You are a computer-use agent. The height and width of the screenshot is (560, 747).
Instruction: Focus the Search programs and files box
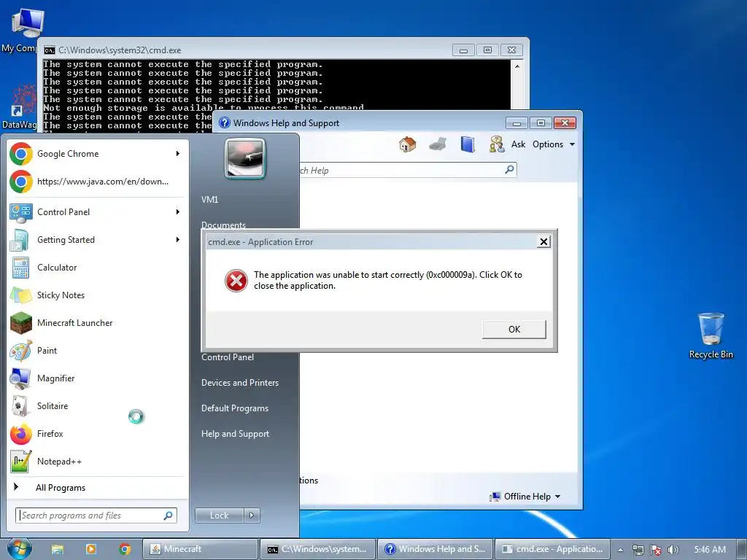tap(97, 516)
